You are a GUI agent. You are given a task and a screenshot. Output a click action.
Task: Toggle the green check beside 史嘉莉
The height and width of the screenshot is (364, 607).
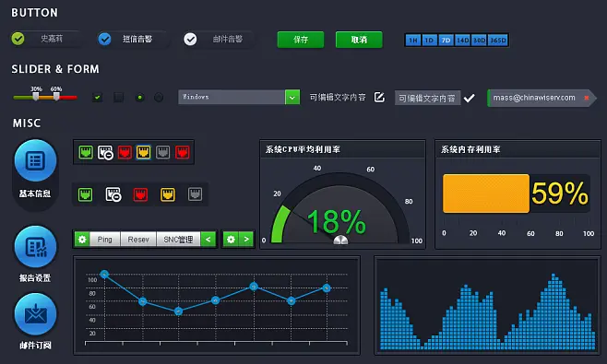point(18,39)
